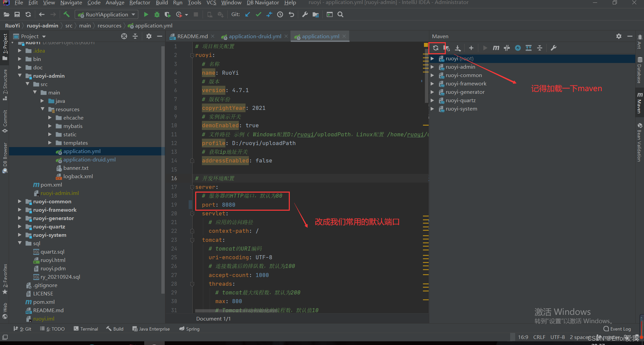
Task: Change CRLF line separator in status bar
Action: 539,337
